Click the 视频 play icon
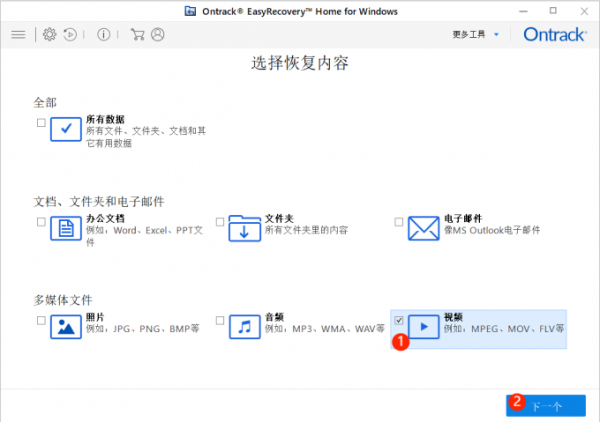Image resolution: width=600 pixels, height=422 pixels. [423, 327]
